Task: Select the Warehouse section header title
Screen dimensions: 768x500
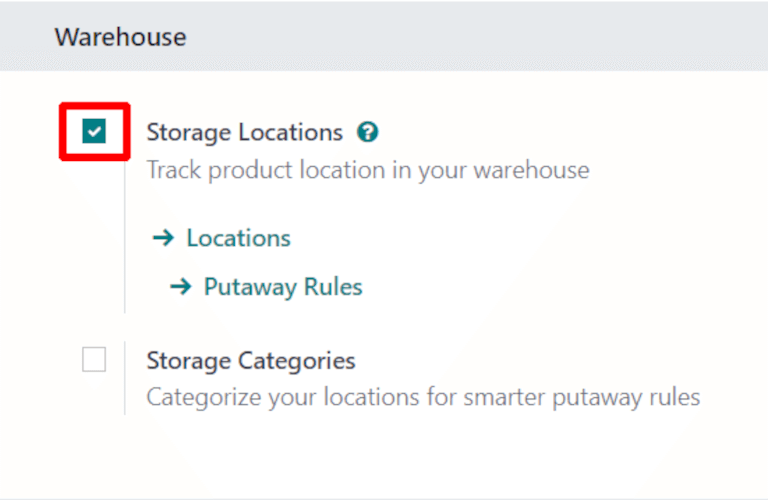Action: tap(120, 37)
